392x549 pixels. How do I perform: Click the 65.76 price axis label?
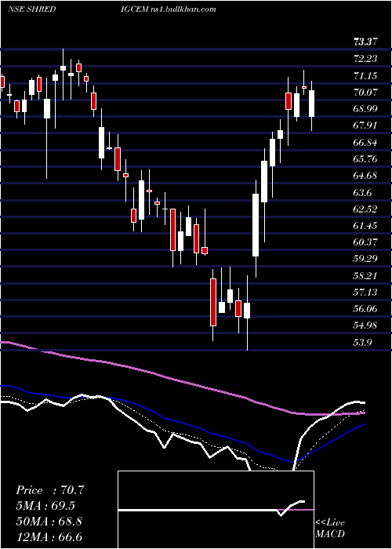click(365, 159)
